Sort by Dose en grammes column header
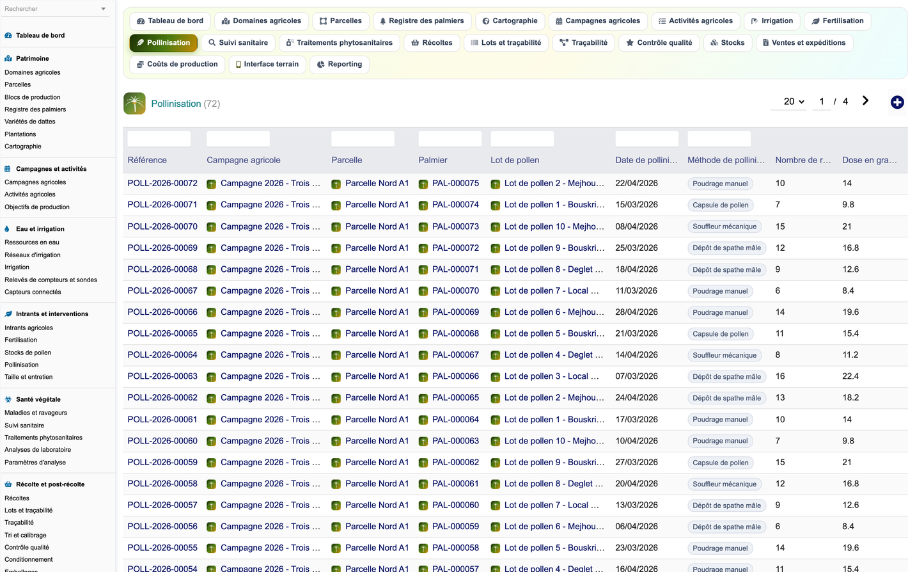This screenshot has height=572, width=924. (870, 161)
